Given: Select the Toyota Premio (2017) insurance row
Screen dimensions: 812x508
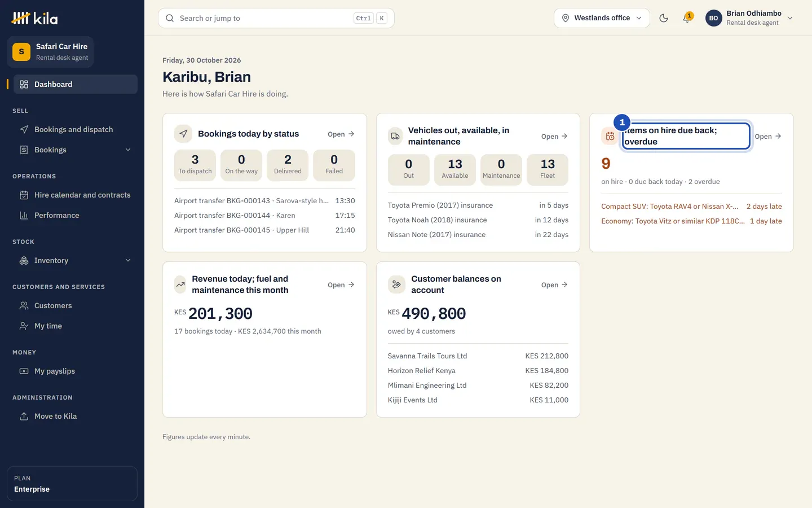Looking at the screenshot, I should (x=478, y=205).
